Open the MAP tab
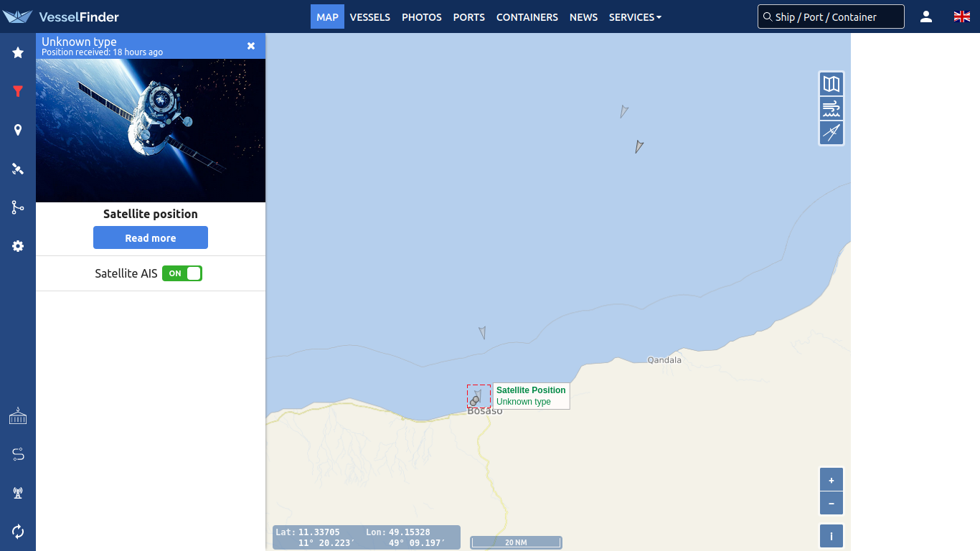 click(327, 17)
